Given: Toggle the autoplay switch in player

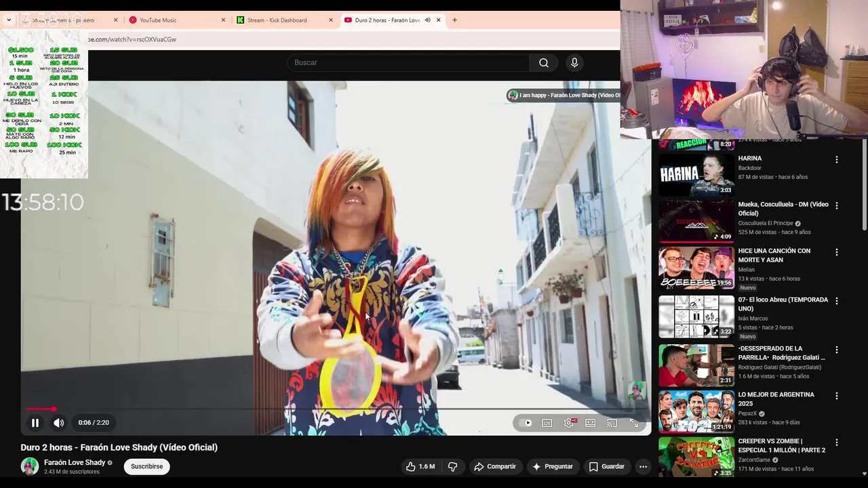Looking at the screenshot, I should click(x=526, y=423).
